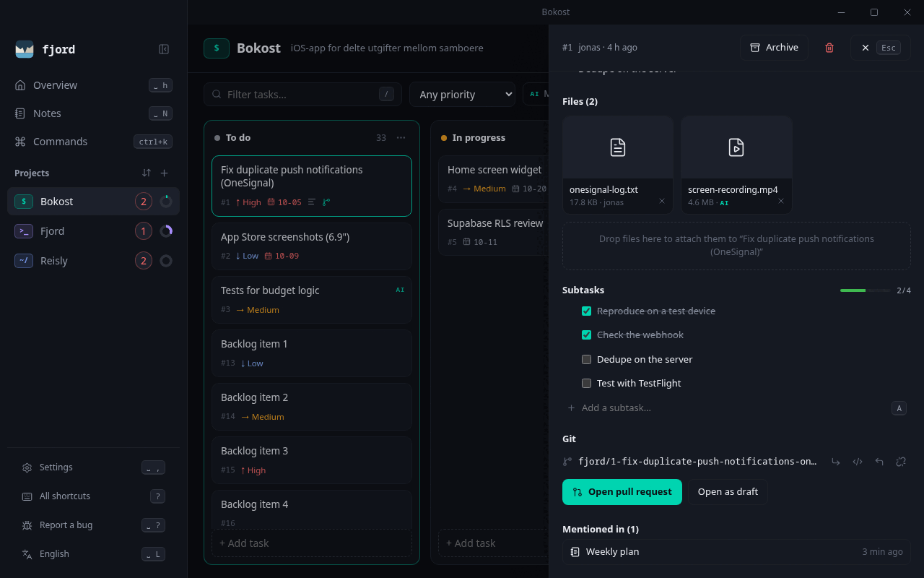Click Open as draft button
This screenshot has height=578, width=924.
(728, 492)
